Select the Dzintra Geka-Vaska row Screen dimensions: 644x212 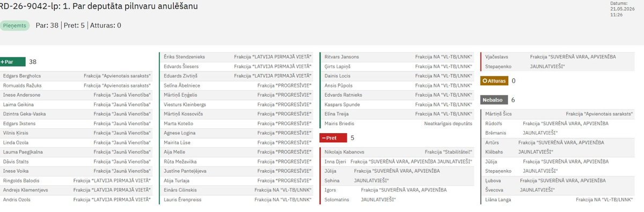pos(77,114)
